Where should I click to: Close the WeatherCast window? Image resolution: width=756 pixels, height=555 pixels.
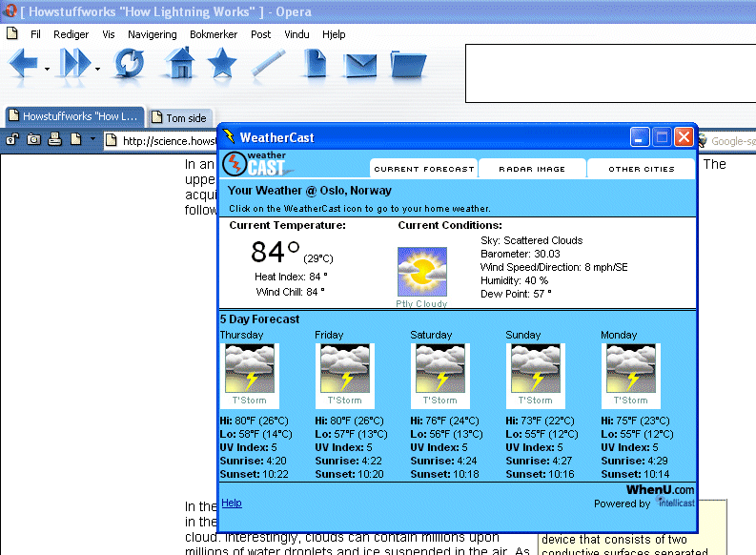click(684, 137)
